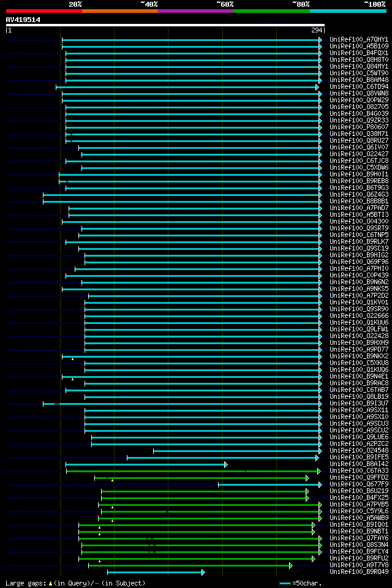Select label UniRef100_B9IFE5

pyautogui.click(x=359, y=458)
